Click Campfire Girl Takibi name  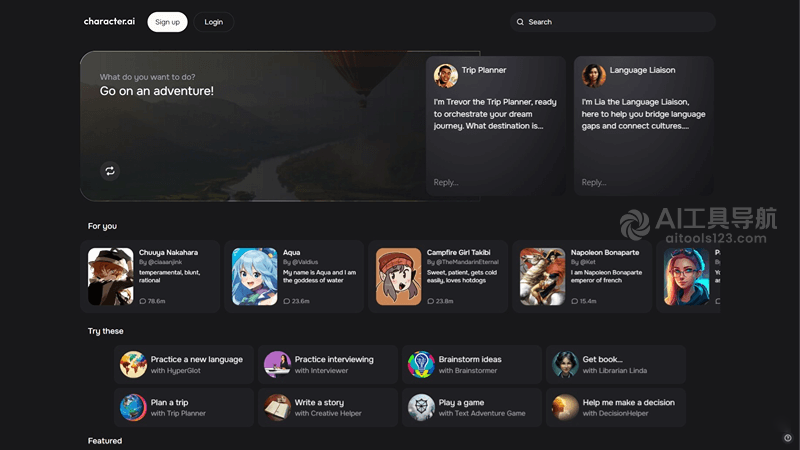458,253
